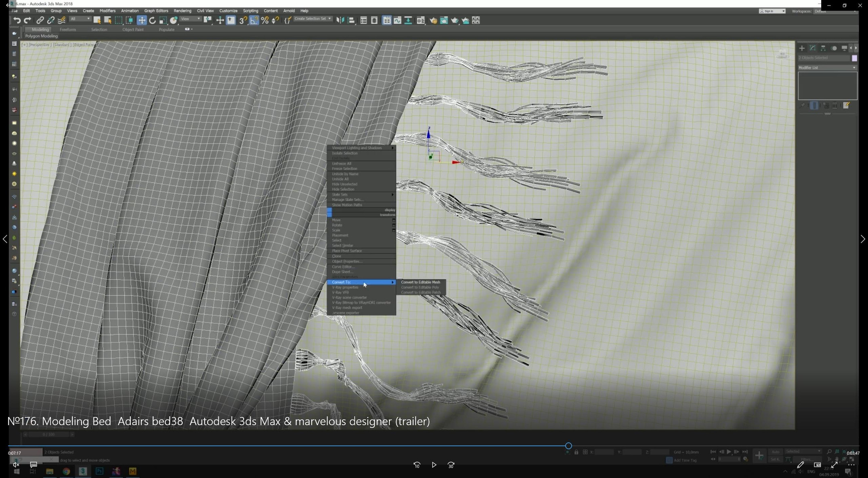Activate the Select and Scale tool
The width and height of the screenshot is (868, 478).
[163, 20]
